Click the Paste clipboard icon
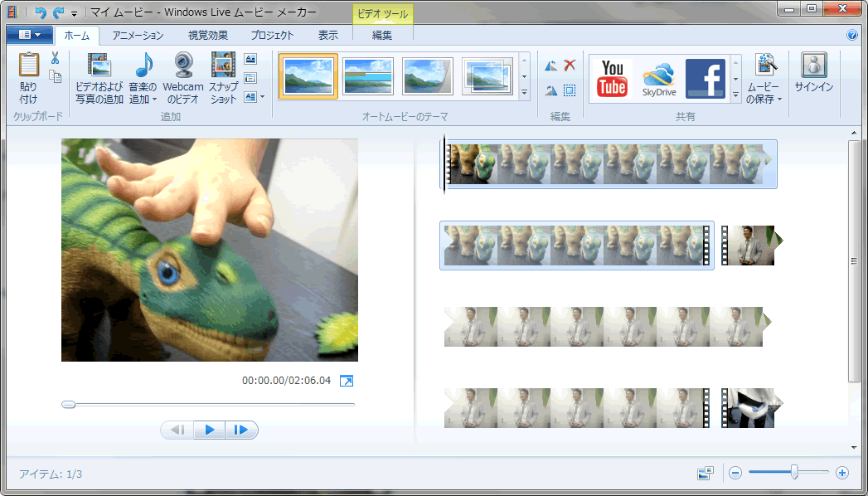The width and height of the screenshot is (868, 496). click(28, 66)
